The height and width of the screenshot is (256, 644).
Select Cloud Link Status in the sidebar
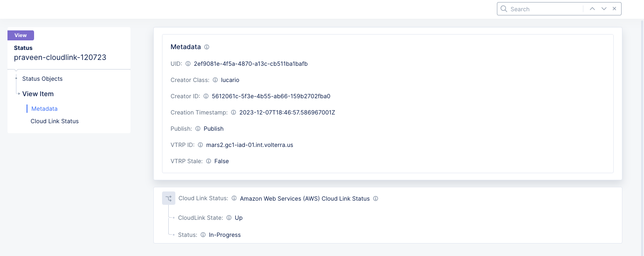click(54, 121)
